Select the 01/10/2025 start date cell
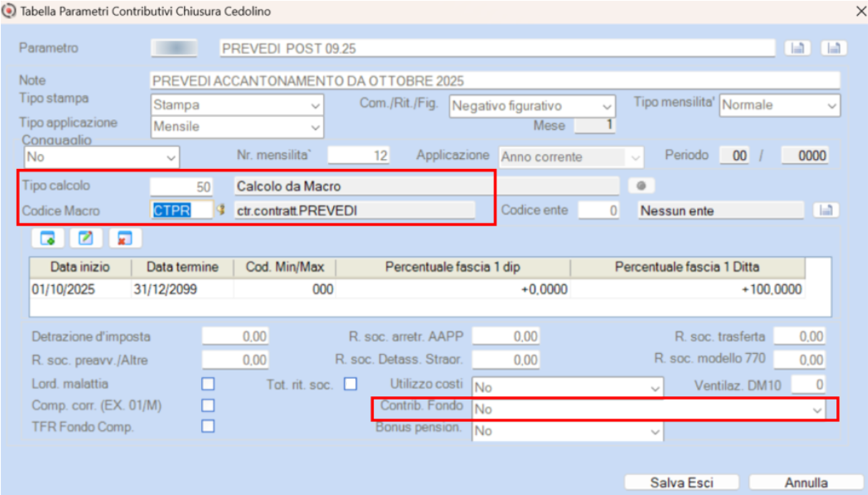 coord(81,289)
